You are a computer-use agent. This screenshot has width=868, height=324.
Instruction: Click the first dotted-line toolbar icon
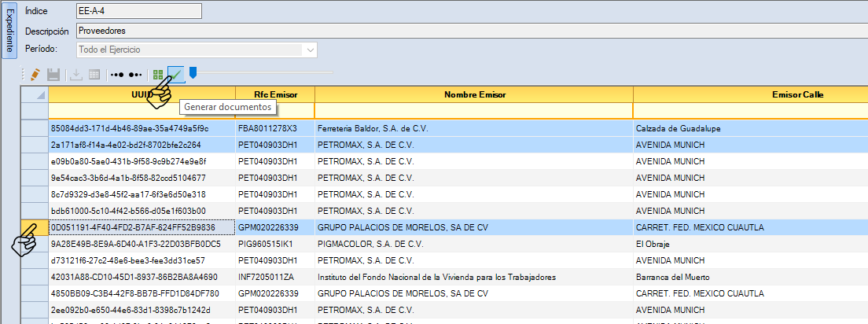[117, 75]
